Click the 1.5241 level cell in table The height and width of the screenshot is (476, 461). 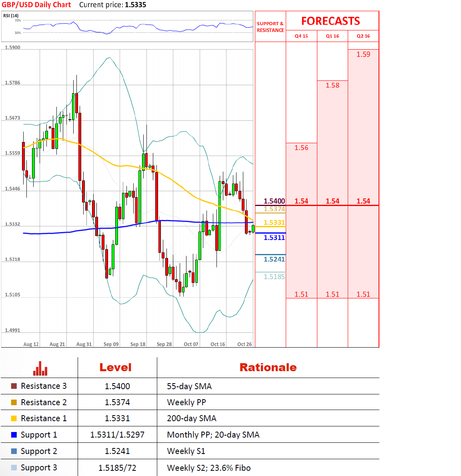117,451
